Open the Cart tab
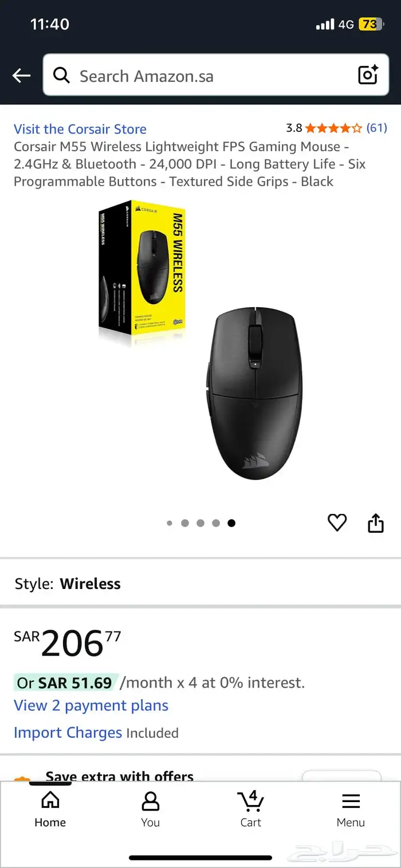The width and height of the screenshot is (401, 868). 251,809
